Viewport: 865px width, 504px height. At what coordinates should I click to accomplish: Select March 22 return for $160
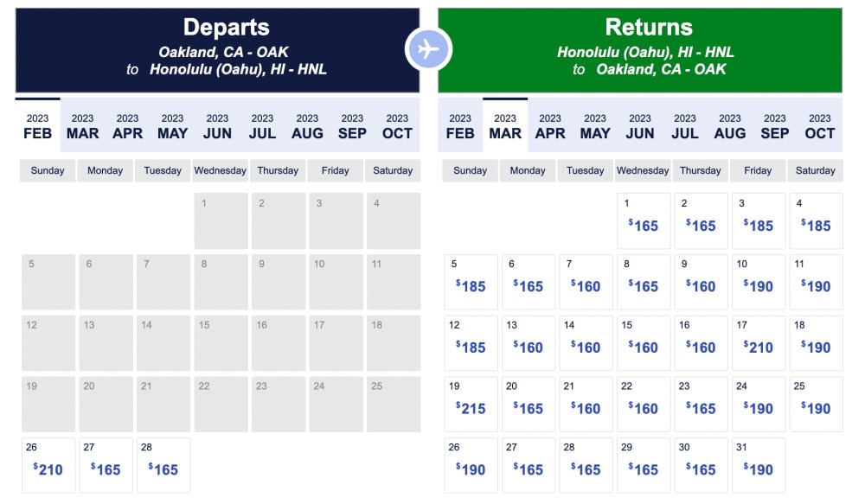(x=644, y=405)
